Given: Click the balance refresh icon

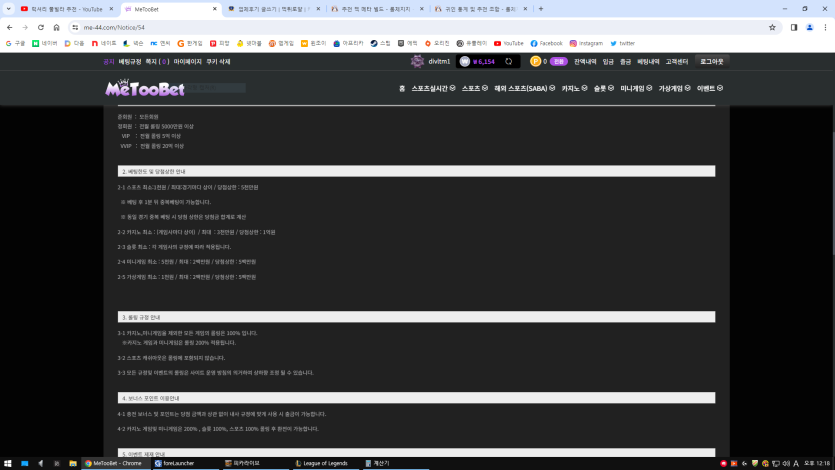Looking at the screenshot, I should tap(508, 61).
